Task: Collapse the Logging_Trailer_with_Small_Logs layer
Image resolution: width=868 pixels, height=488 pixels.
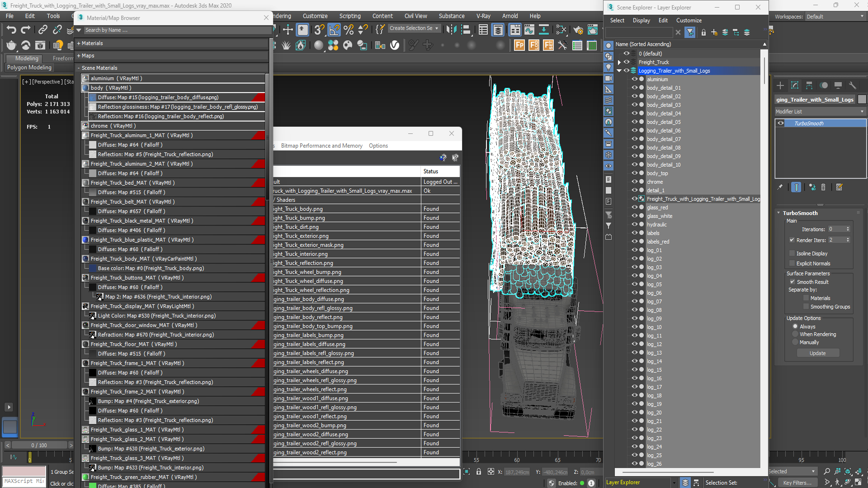Action: (x=619, y=71)
